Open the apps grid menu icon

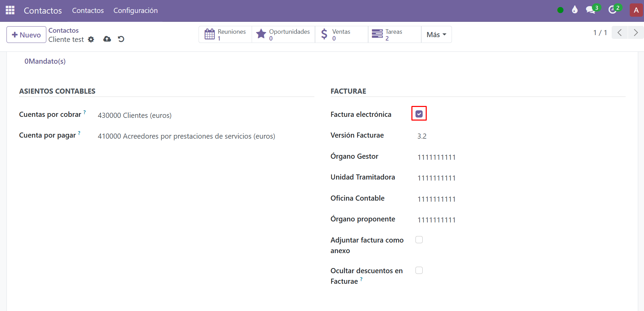tap(10, 10)
